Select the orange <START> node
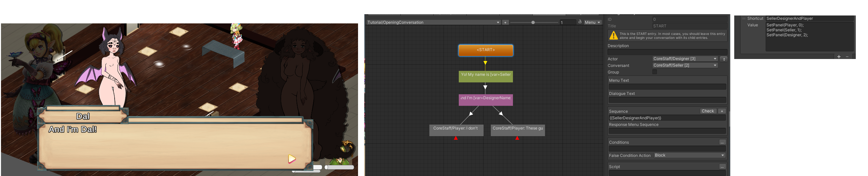Screen dimensions: 868x176 click(486, 50)
